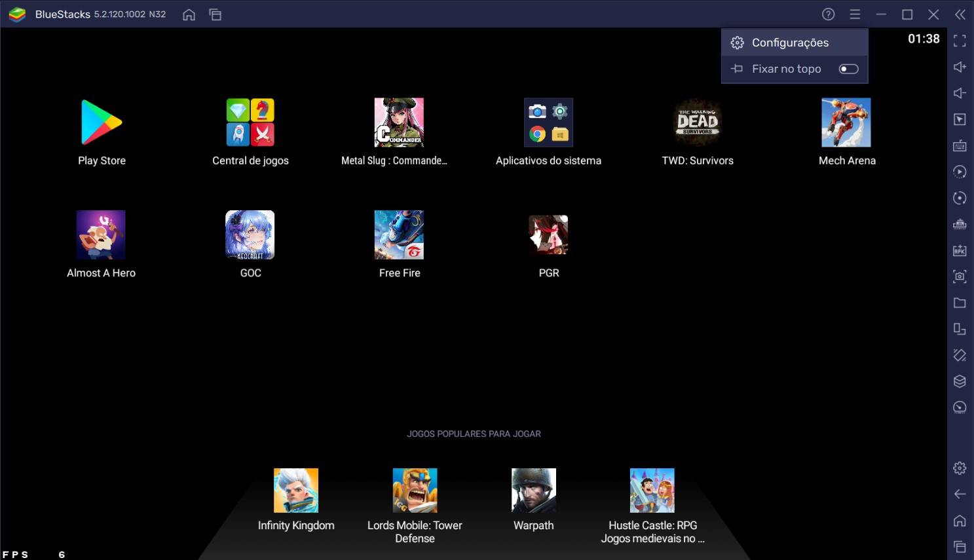Toggle cursor lock in sidebar
The width and height of the screenshot is (974, 560).
tap(960, 119)
